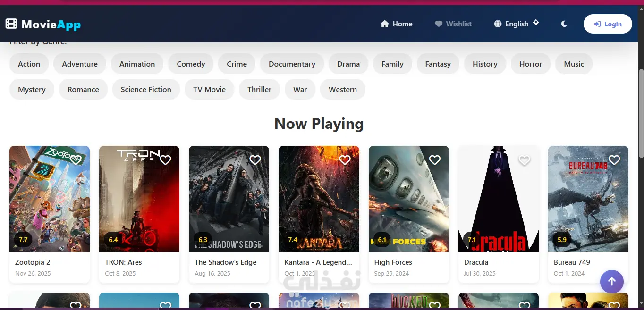This screenshot has width=644, height=310.
Task: Click the Dracula title text
Action: (476, 262)
